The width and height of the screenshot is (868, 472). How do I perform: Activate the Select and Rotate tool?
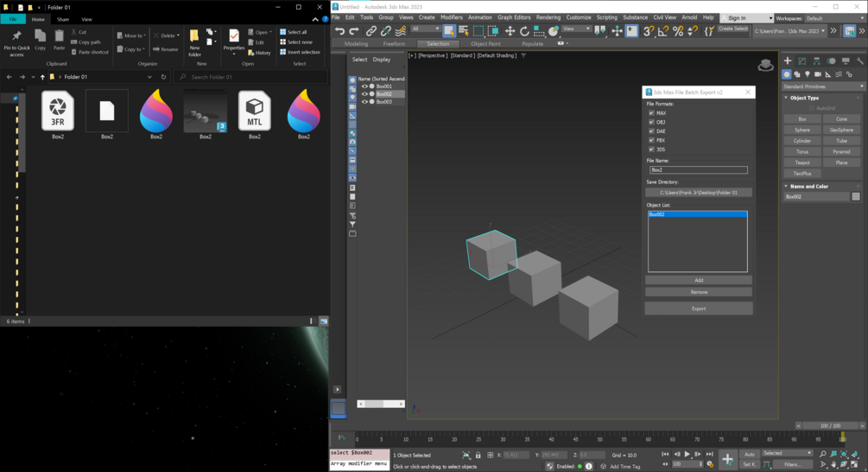coord(524,31)
